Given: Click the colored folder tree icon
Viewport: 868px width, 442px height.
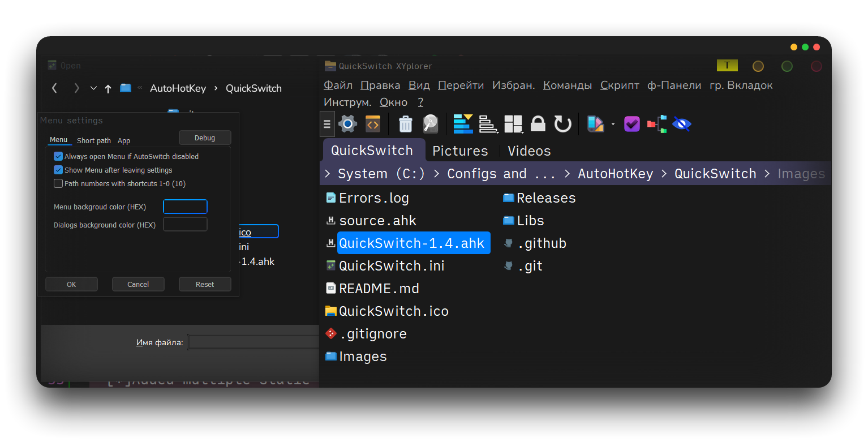Looking at the screenshot, I should tap(657, 124).
